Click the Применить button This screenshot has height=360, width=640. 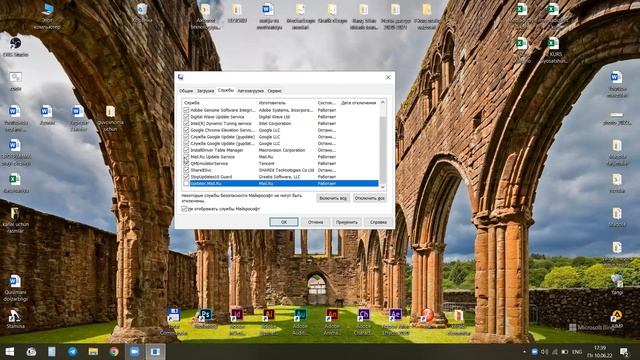coord(347,222)
